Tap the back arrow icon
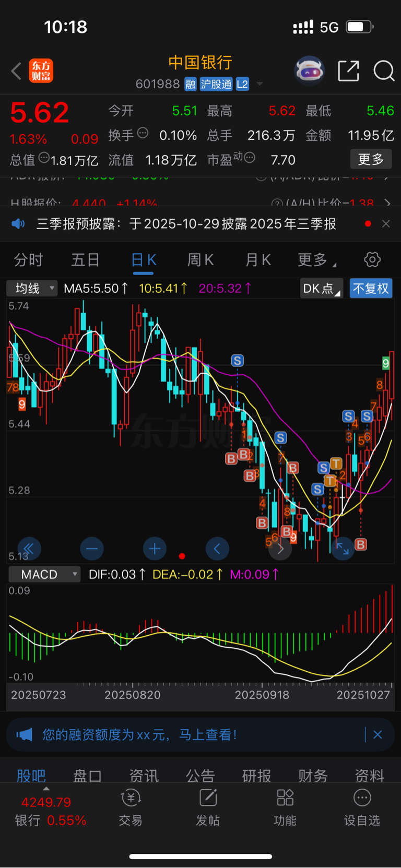This screenshot has width=401, height=868. pyautogui.click(x=16, y=71)
